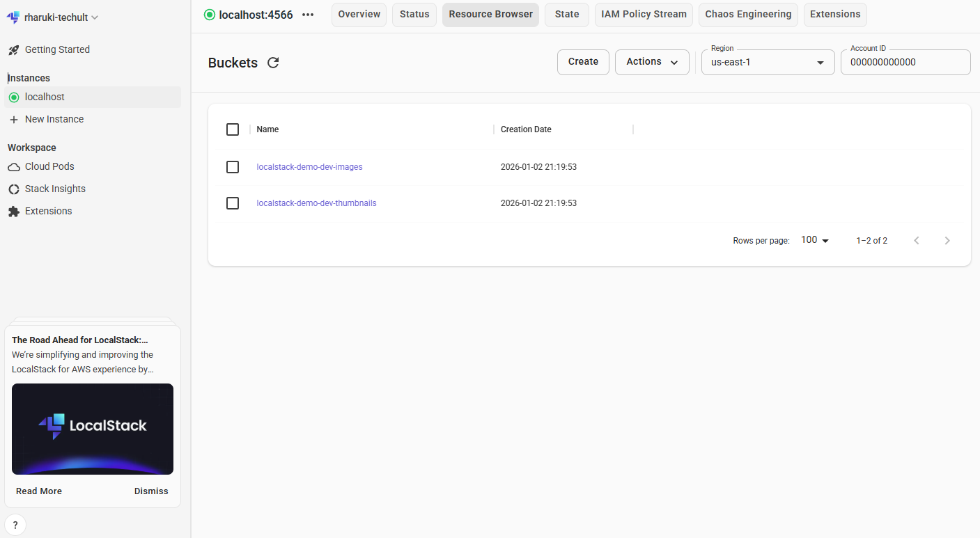Change the Rows per page 100 dropdown
The height and width of the screenshot is (538, 980).
814,240
